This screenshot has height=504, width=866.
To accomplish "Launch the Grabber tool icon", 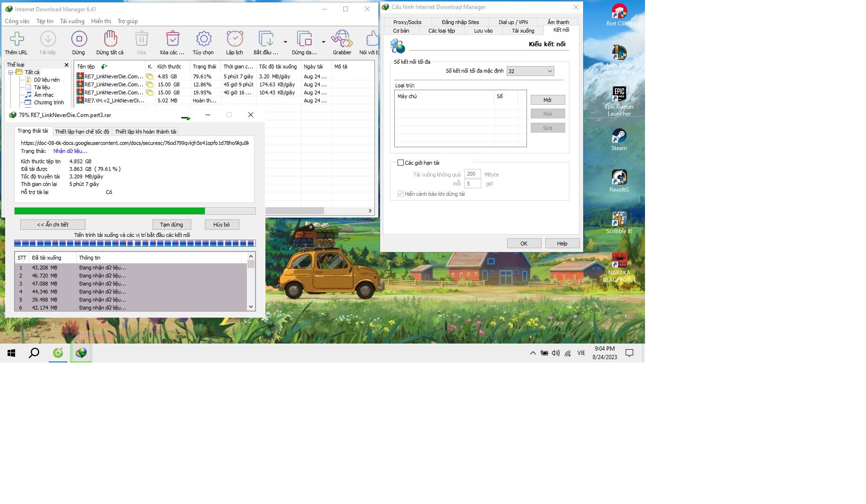I will click(341, 39).
